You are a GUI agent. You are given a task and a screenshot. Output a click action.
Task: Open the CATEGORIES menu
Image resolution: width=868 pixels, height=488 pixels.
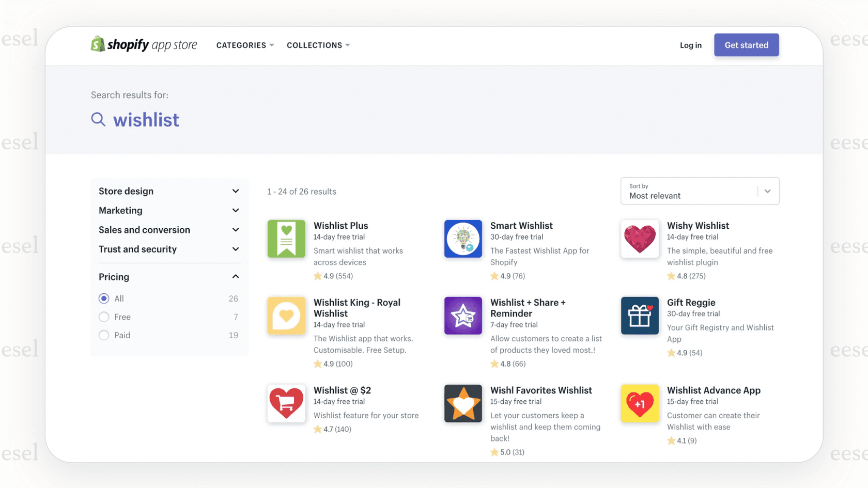[x=244, y=45]
